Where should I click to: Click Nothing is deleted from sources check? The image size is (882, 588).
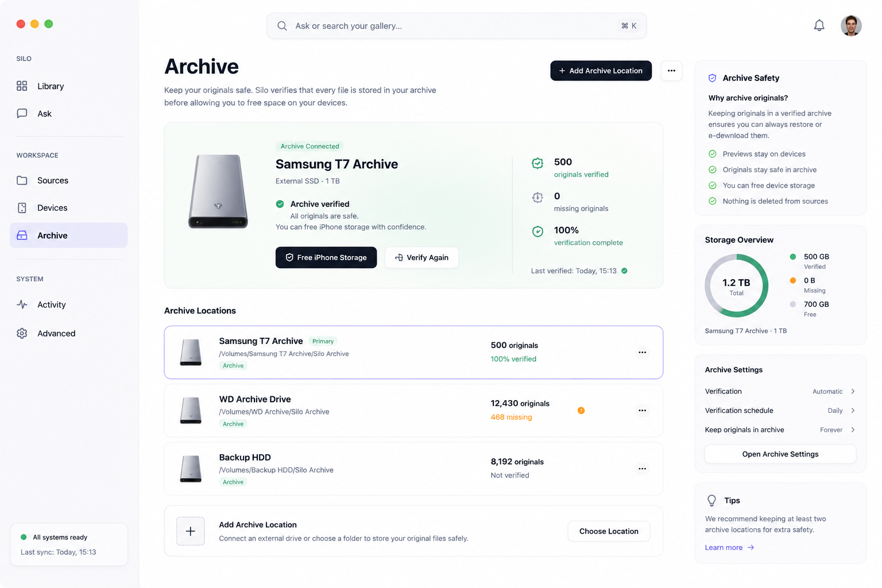tap(712, 201)
